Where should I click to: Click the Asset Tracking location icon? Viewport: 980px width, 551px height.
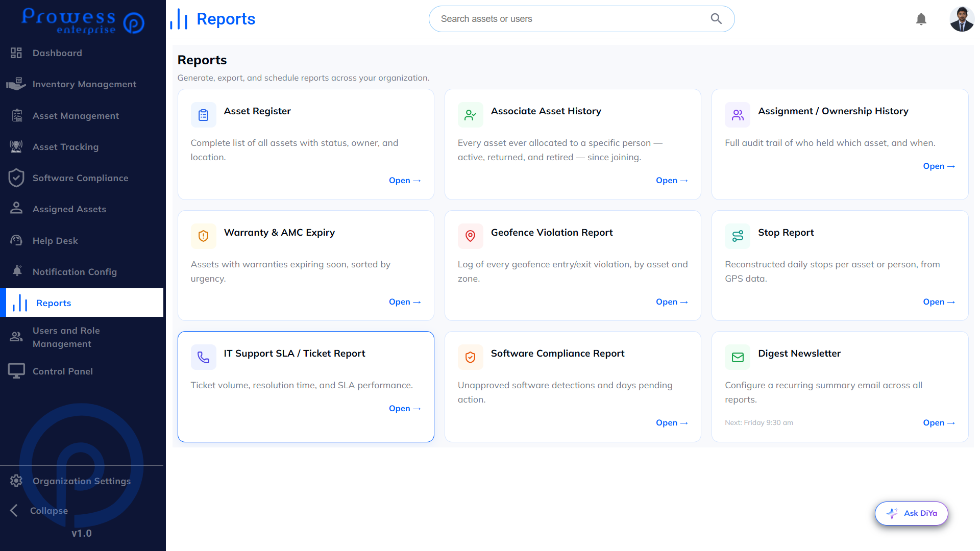pyautogui.click(x=16, y=147)
